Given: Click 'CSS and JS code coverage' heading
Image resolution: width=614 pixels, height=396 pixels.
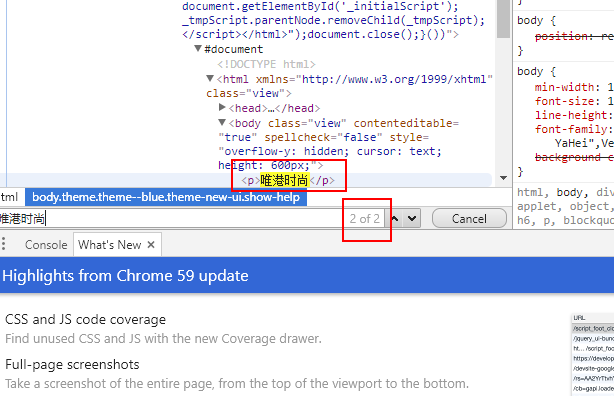Looking at the screenshot, I should [85, 320].
